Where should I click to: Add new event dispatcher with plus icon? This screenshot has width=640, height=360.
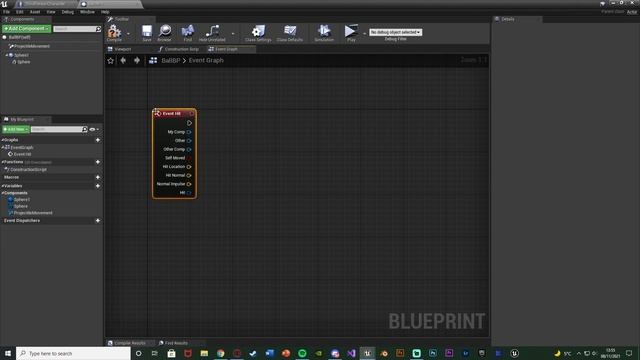pyautogui.click(x=98, y=220)
